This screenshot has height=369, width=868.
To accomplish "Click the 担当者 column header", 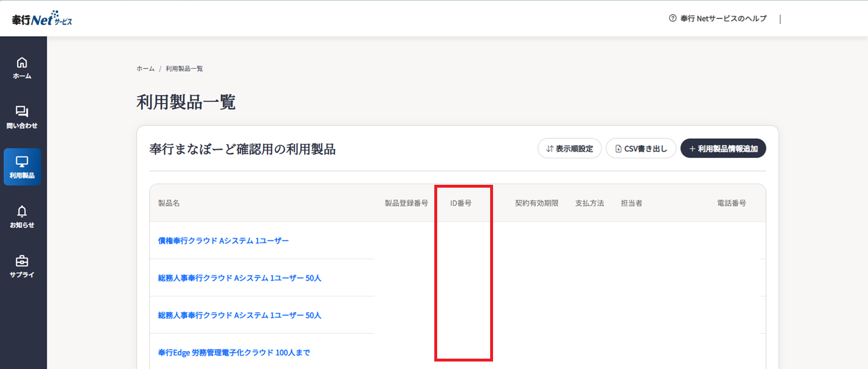I will 632,203.
